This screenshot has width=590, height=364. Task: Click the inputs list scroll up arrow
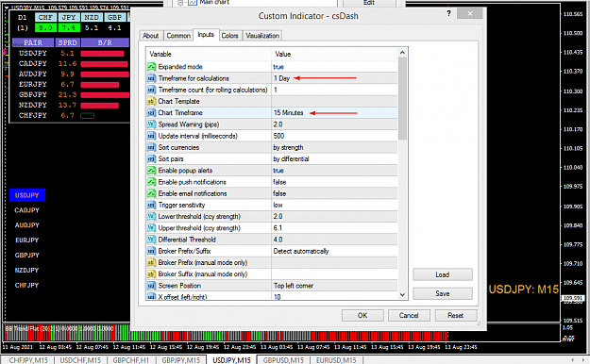(402, 53)
